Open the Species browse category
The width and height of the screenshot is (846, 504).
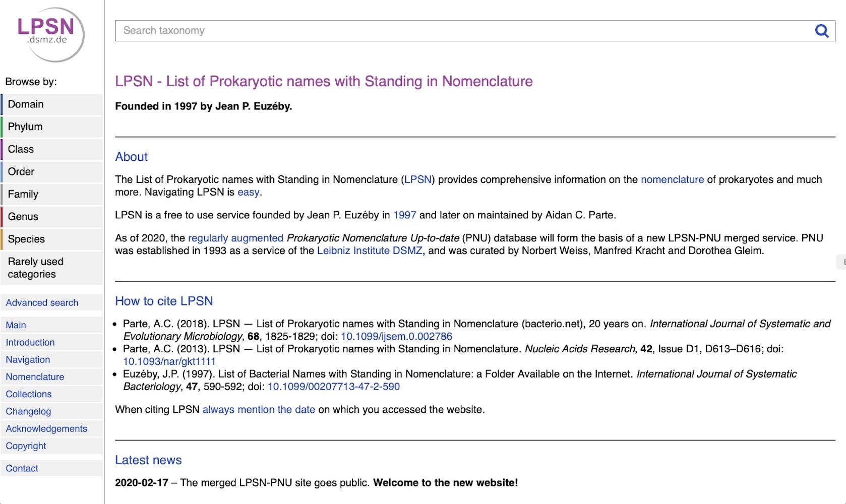(27, 239)
